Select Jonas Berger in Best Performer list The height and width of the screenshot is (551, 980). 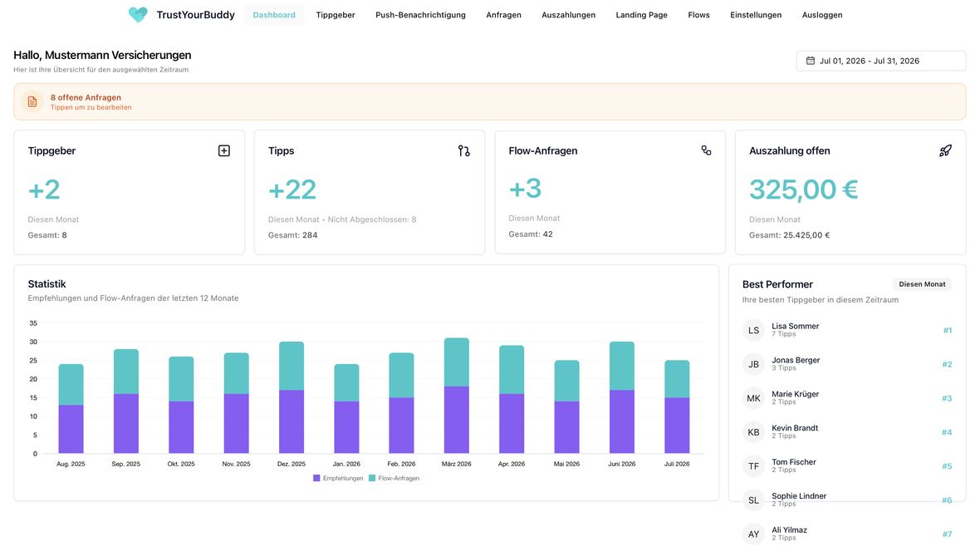(x=847, y=364)
